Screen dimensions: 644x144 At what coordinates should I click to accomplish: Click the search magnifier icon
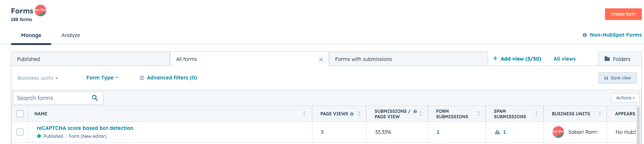tap(95, 98)
